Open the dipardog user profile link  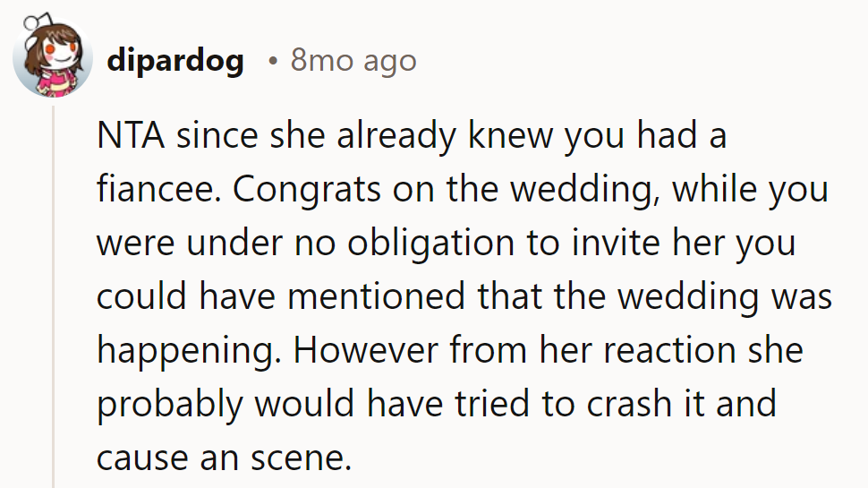pos(175,61)
